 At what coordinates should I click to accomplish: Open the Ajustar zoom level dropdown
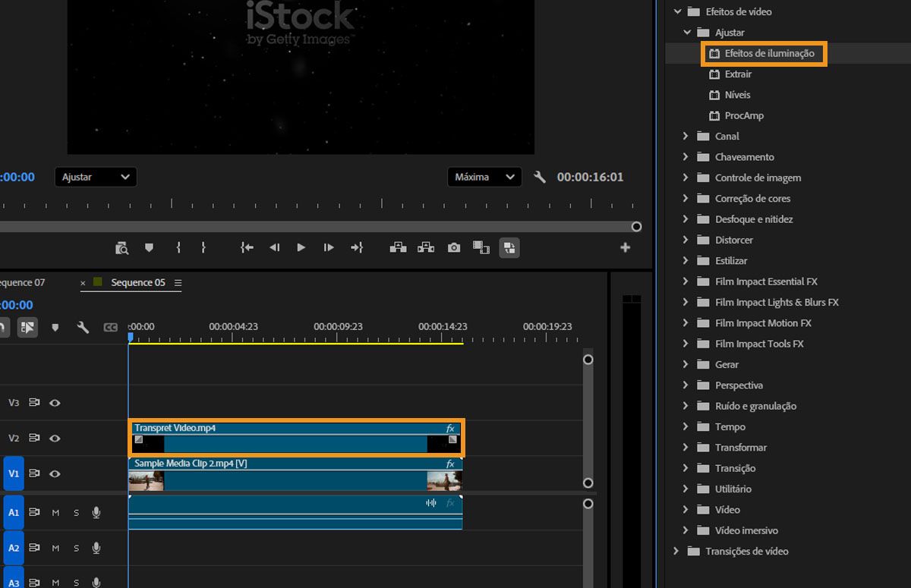coord(96,177)
